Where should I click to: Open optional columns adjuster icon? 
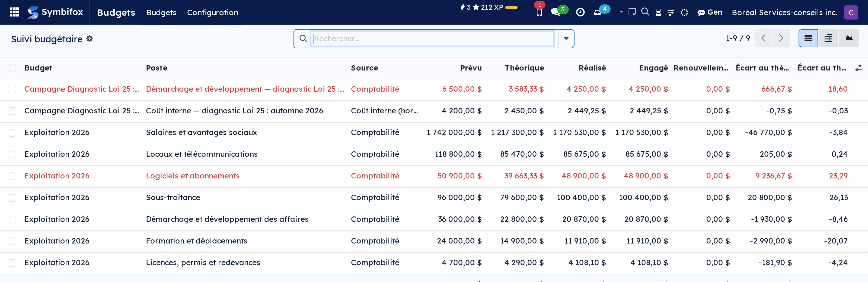click(858, 68)
